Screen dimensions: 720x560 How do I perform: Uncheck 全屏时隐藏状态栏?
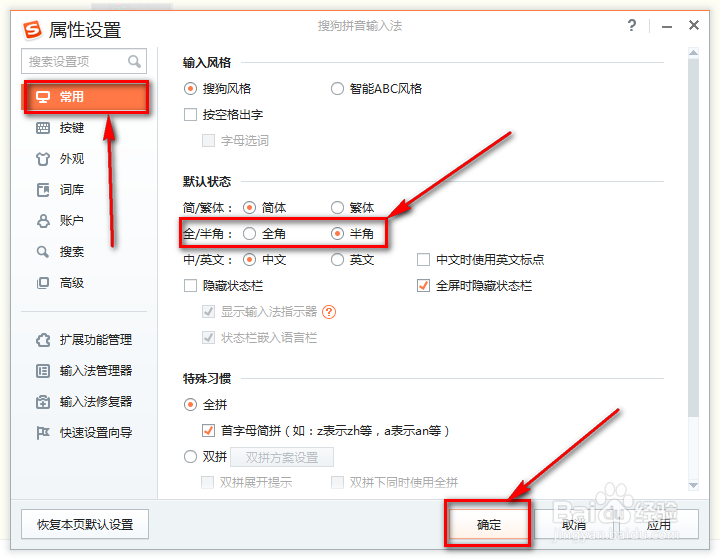(423, 286)
